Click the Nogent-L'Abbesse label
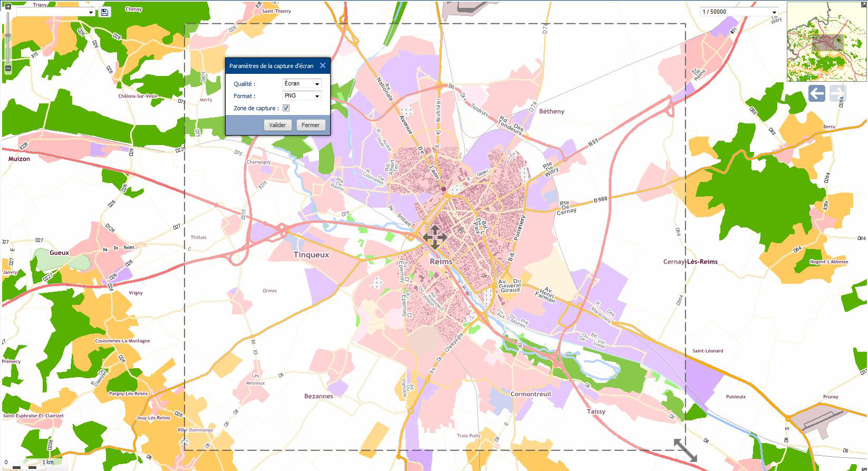 coord(829,262)
